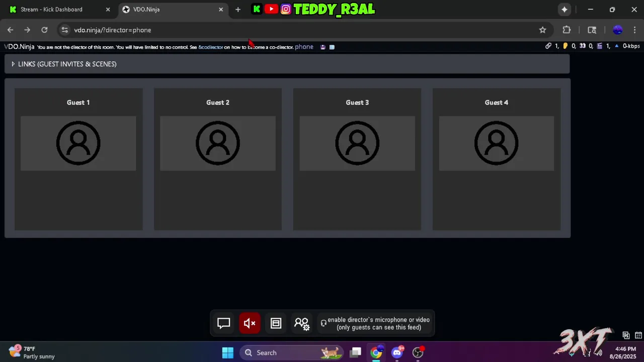Reload the current page

44,30
